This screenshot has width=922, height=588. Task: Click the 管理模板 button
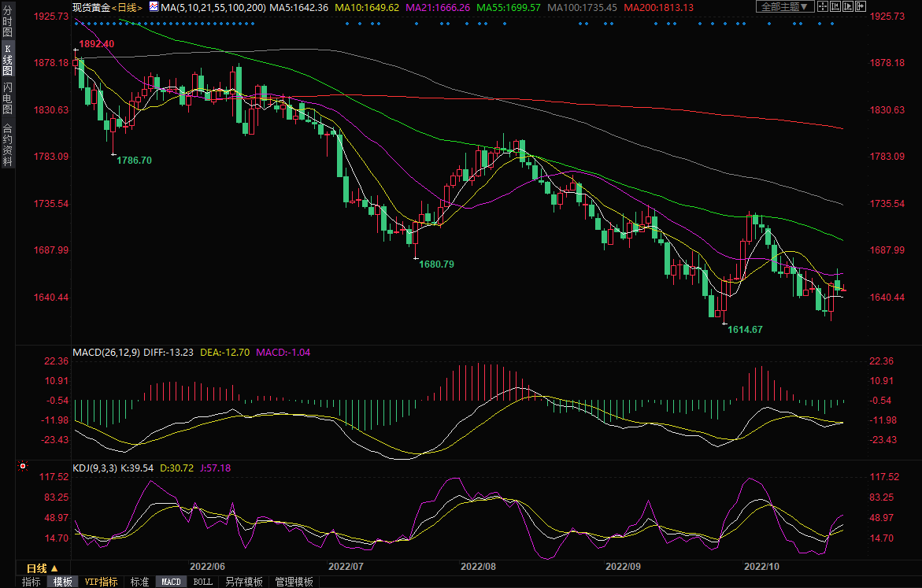point(294,582)
